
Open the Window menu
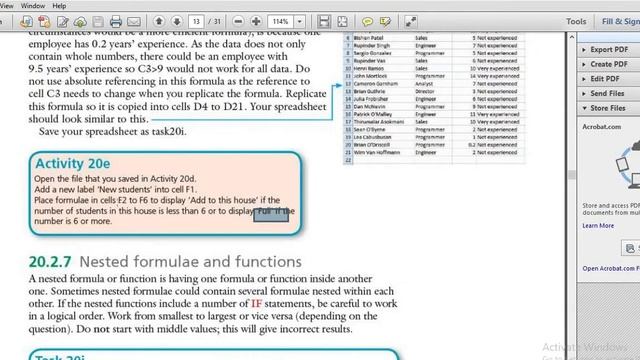coord(33,6)
